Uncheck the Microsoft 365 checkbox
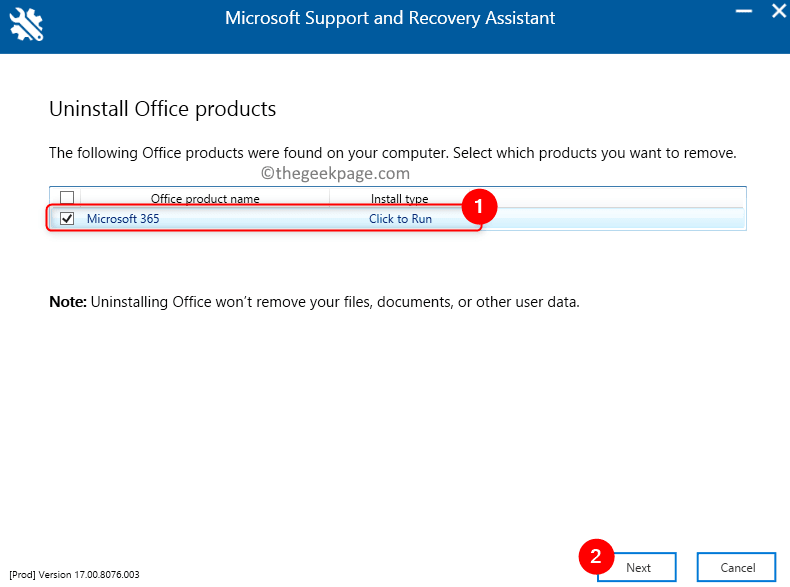 [x=67, y=218]
